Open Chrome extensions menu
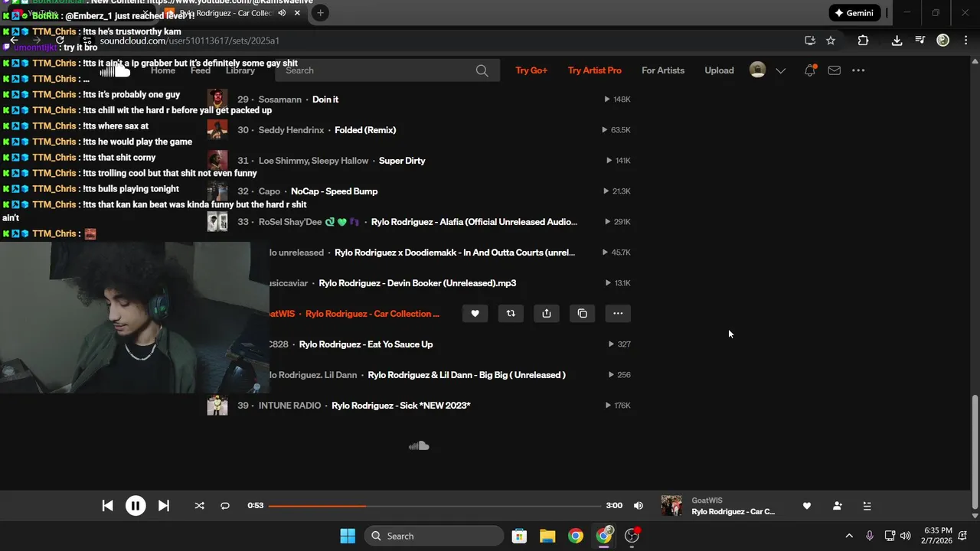This screenshot has height=551, width=980. pos(863,41)
